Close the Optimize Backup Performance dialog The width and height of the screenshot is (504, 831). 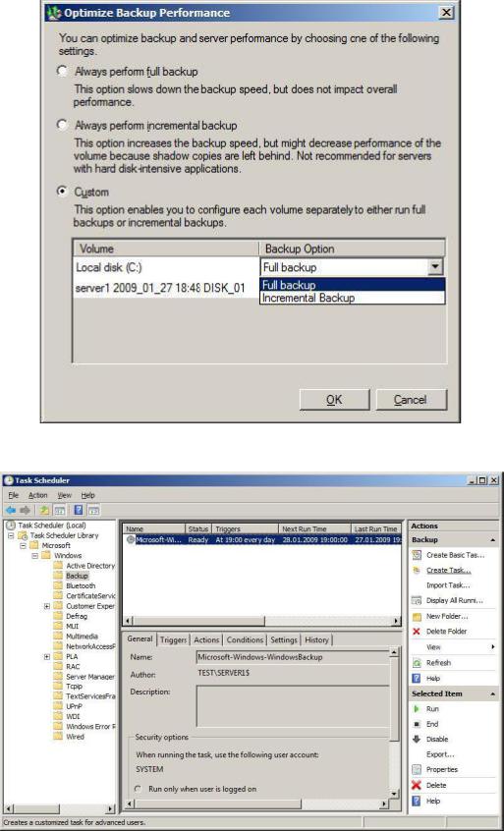pos(446,12)
